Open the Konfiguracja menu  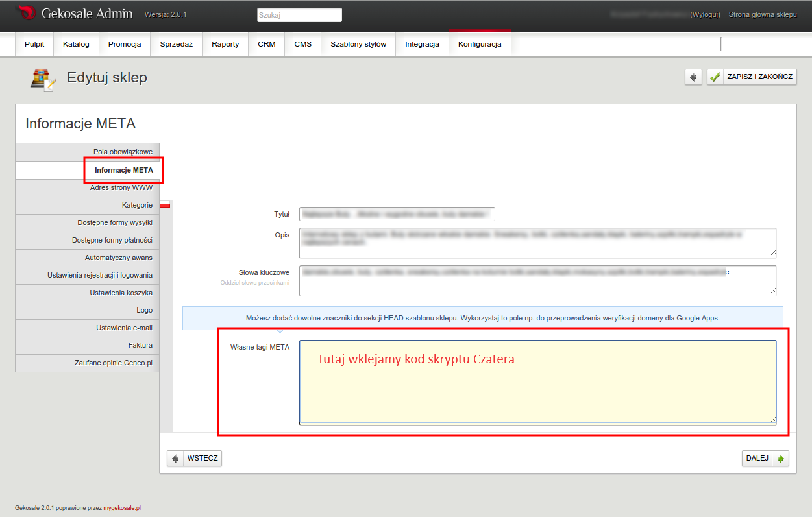pyautogui.click(x=480, y=45)
